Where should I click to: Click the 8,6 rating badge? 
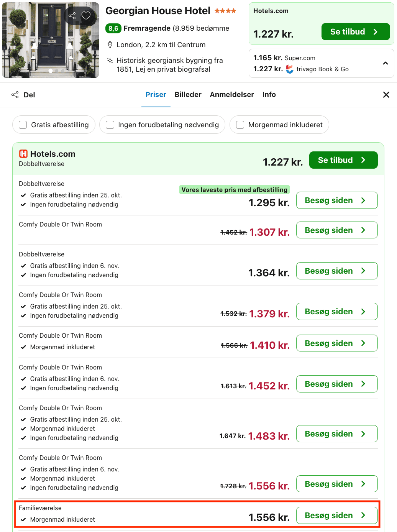point(113,28)
